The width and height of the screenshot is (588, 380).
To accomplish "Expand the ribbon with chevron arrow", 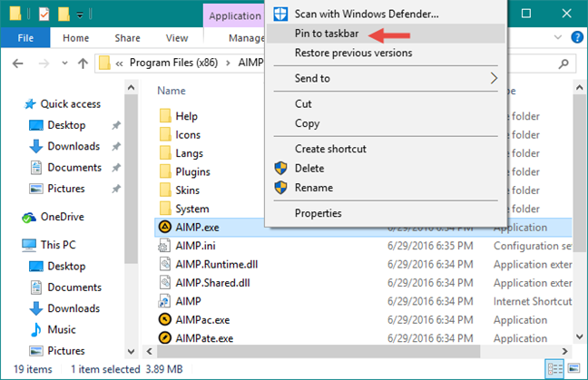I will pyautogui.click(x=558, y=37).
